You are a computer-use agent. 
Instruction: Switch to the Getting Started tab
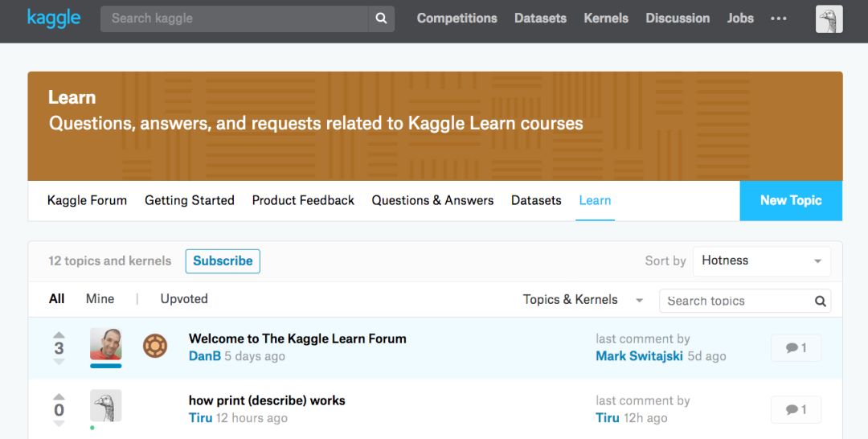190,201
